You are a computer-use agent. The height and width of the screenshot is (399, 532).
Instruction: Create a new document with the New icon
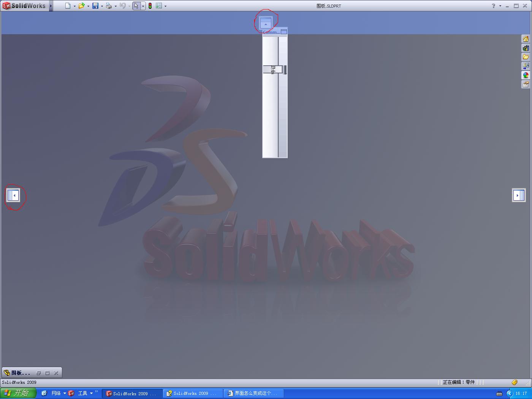click(68, 6)
